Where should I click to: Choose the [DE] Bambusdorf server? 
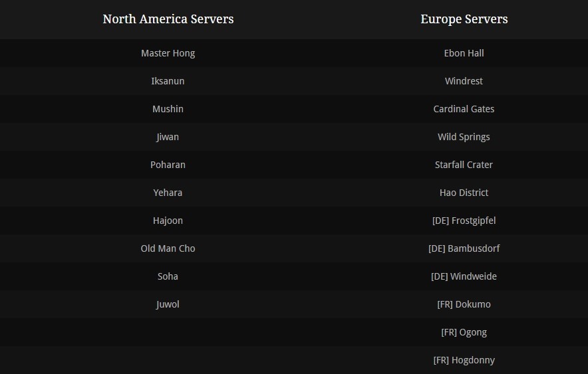[x=464, y=248]
